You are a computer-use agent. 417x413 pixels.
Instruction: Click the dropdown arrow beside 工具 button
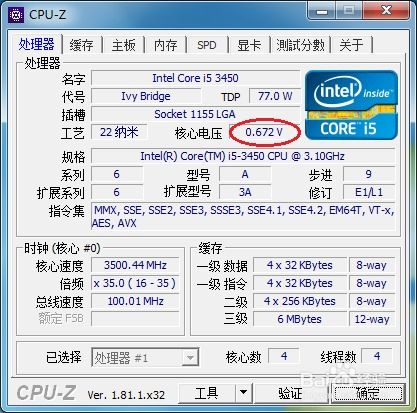point(244,392)
